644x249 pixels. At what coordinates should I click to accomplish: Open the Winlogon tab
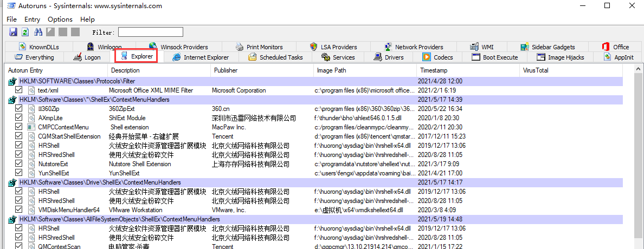(x=104, y=47)
